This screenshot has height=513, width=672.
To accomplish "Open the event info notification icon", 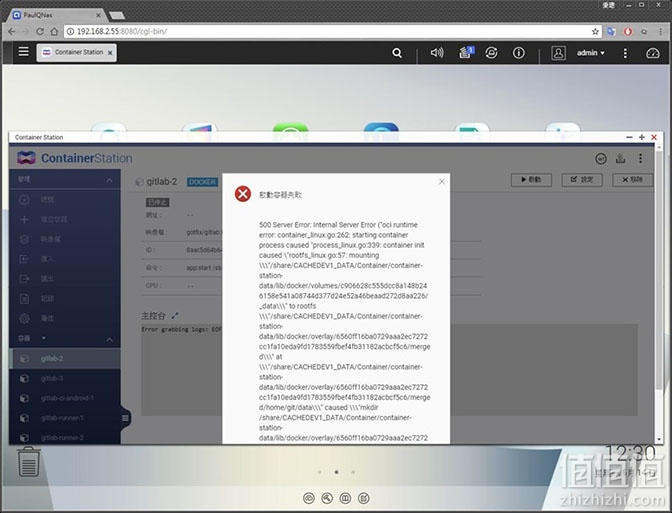I will click(x=519, y=53).
